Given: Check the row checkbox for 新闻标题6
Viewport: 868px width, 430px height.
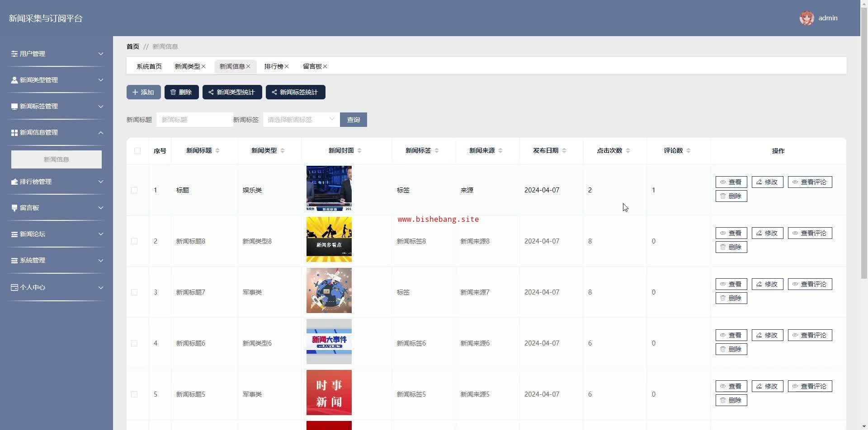Looking at the screenshot, I should tap(134, 343).
